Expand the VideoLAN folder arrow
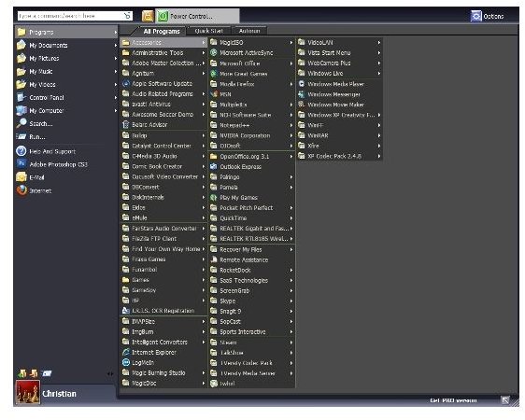Image resolution: width=525 pixels, height=420 pixels. 379,43
